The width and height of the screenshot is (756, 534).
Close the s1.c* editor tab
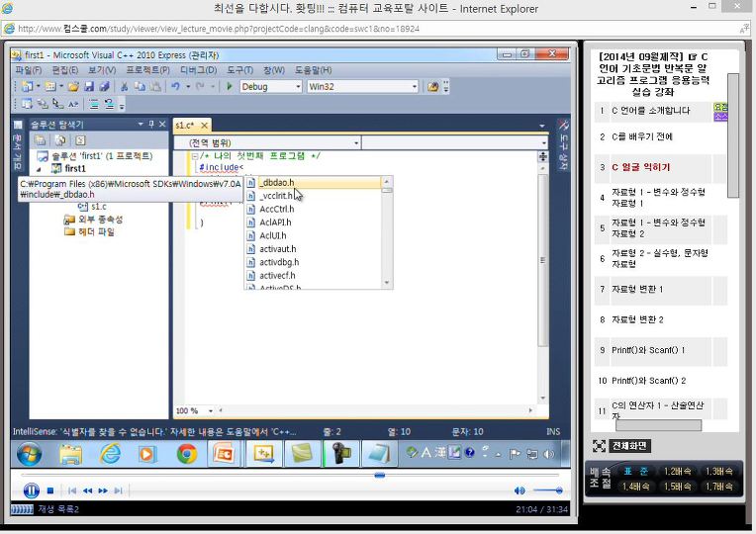click(x=205, y=126)
